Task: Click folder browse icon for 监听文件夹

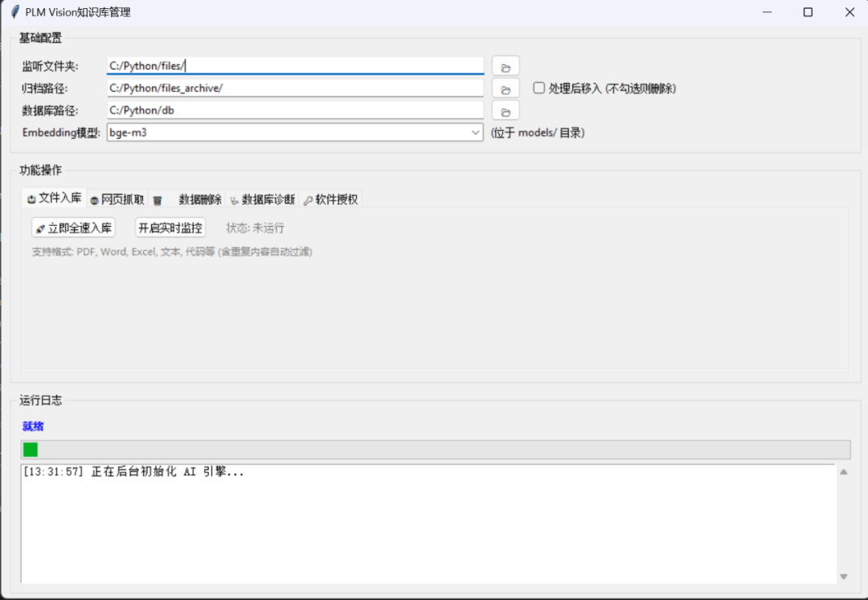Action: (x=506, y=66)
